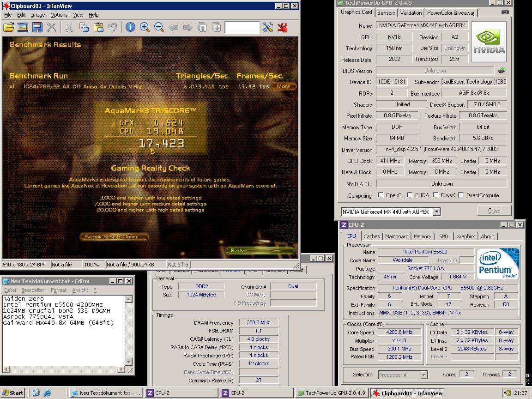Open the Ansicht menu in Editor
Viewport: 532px width, 399px height.
pyautogui.click(x=80, y=290)
